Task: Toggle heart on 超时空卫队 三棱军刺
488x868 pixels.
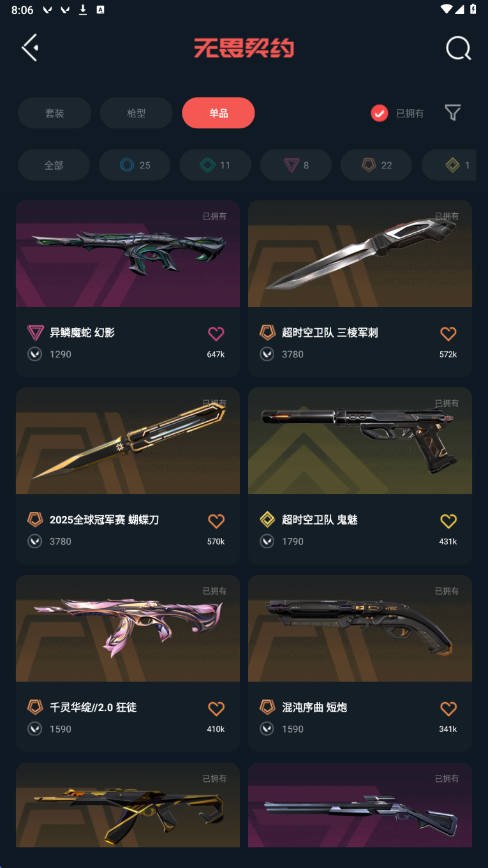Action: [448, 333]
